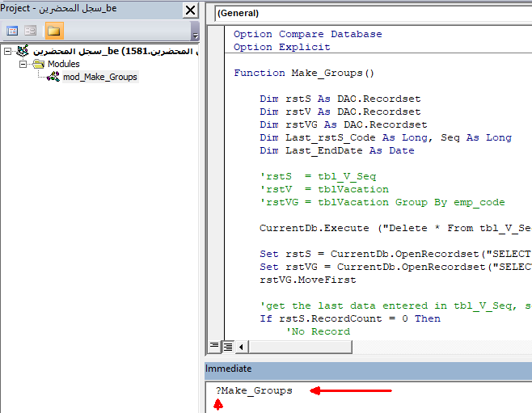This screenshot has height=413, width=532.
Task: Open the (General) object dropdown
Action: coord(372,13)
